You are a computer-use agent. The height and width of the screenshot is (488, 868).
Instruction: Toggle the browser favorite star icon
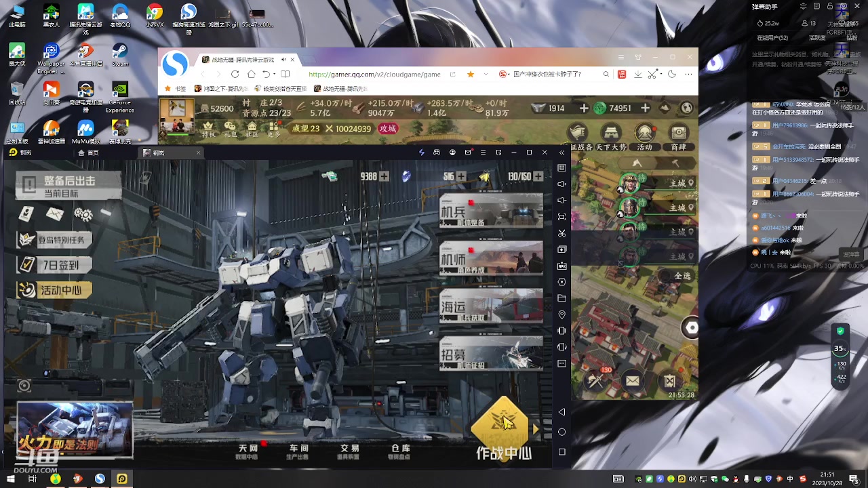470,75
